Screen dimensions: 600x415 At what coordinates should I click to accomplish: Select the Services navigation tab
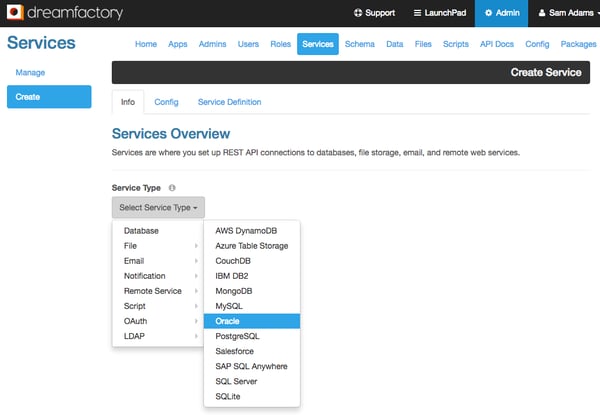click(318, 44)
